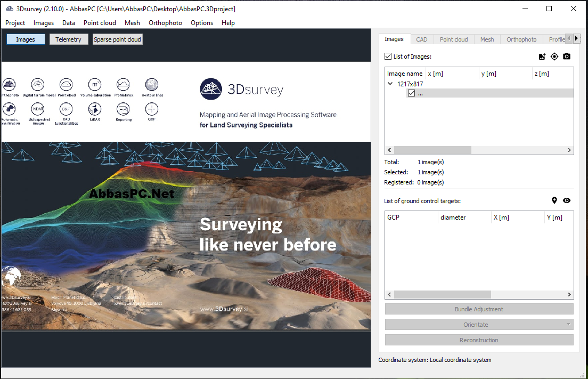Click the Contour lines icon
The image size is (588, 379).
(152, 85)
